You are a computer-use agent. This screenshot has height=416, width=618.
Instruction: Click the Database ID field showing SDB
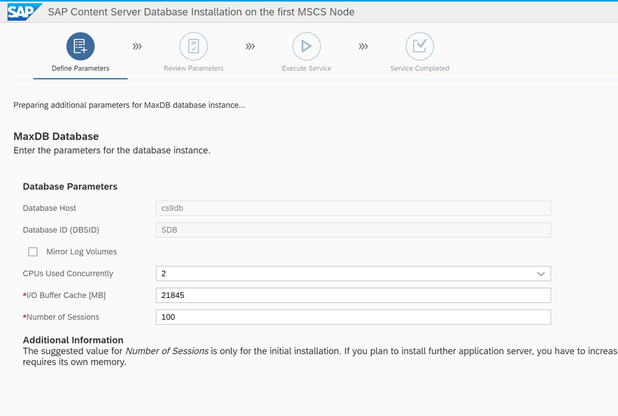point(353,230)
